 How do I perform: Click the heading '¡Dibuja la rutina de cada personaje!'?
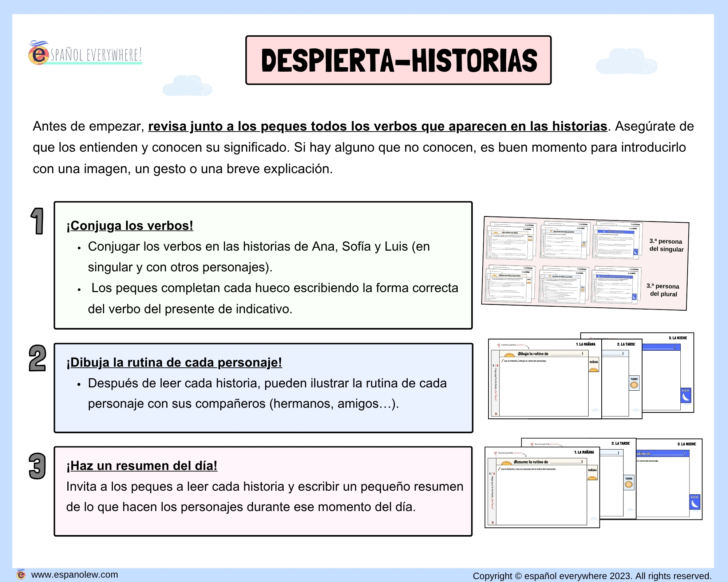pyautogui.click(x=174, y=362)
